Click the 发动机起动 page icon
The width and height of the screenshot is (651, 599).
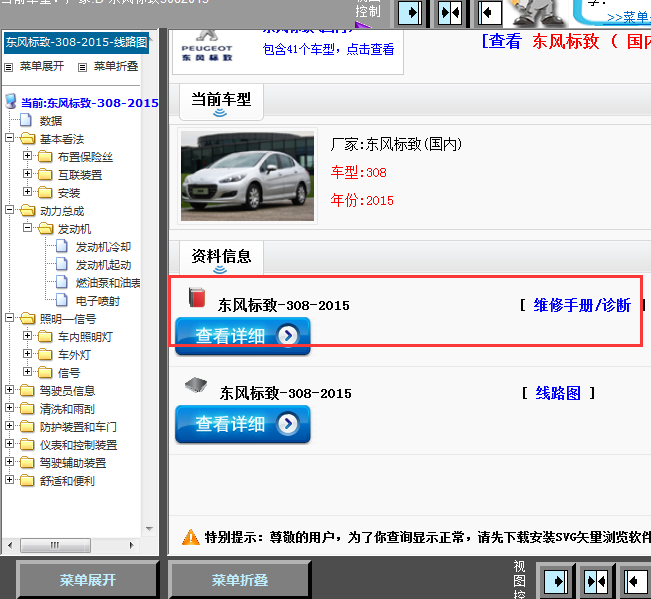[62, 264]
